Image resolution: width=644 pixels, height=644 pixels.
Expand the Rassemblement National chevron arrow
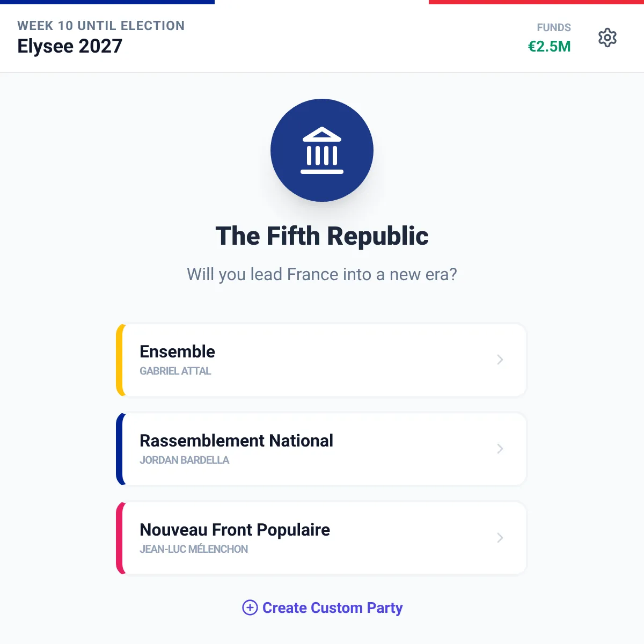[500, 449]
